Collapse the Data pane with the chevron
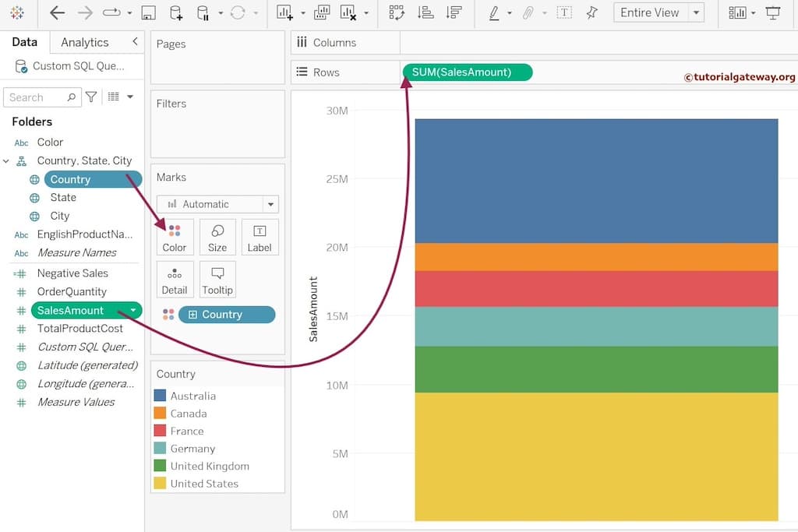 click(x=135, y=41)
